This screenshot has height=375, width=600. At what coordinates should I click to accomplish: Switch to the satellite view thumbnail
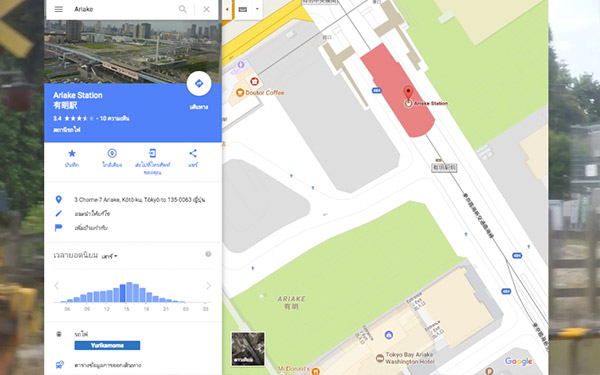(248, 349)
